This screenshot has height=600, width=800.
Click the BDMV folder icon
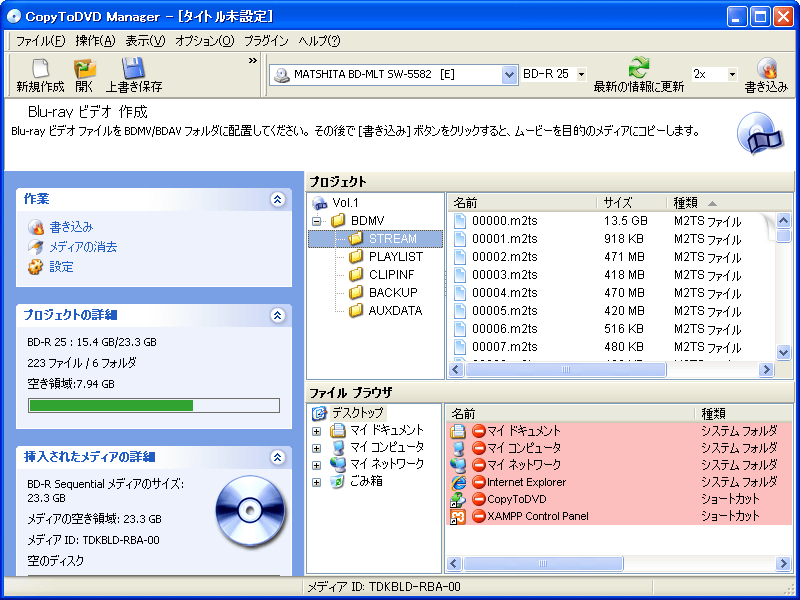(338, 221)
